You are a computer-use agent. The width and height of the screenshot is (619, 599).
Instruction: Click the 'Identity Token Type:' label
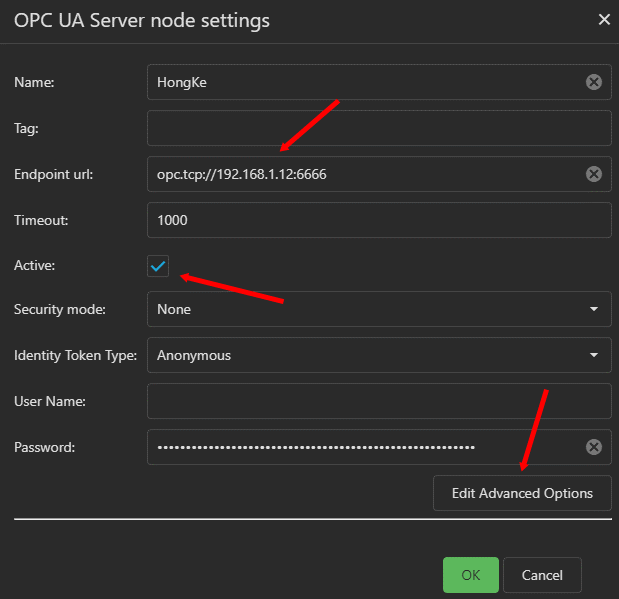click(75, 355)
